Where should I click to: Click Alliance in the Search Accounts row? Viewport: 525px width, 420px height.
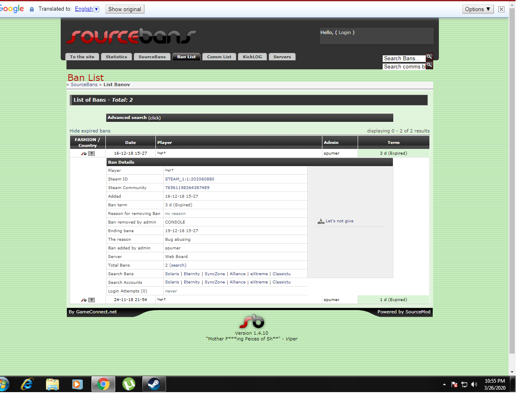coord(237,282)
